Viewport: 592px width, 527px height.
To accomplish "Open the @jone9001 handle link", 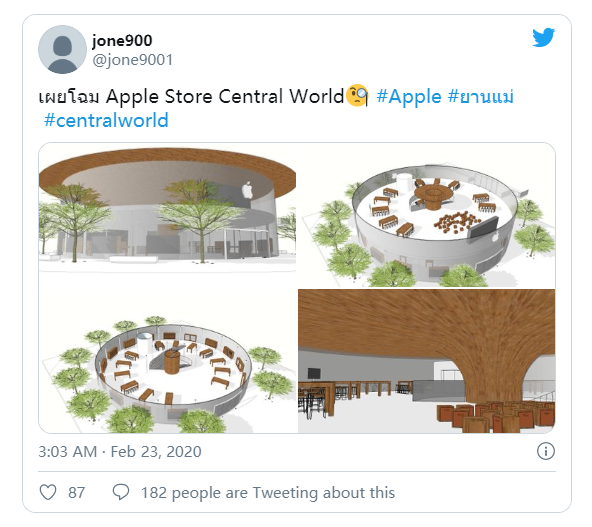I will coord(133,60).
